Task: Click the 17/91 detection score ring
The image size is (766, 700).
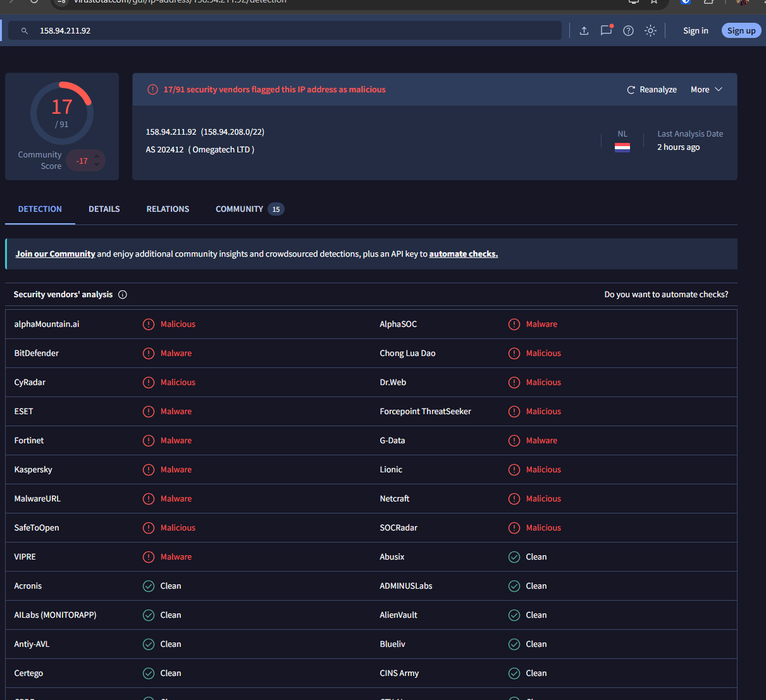Action: (62, 113)
